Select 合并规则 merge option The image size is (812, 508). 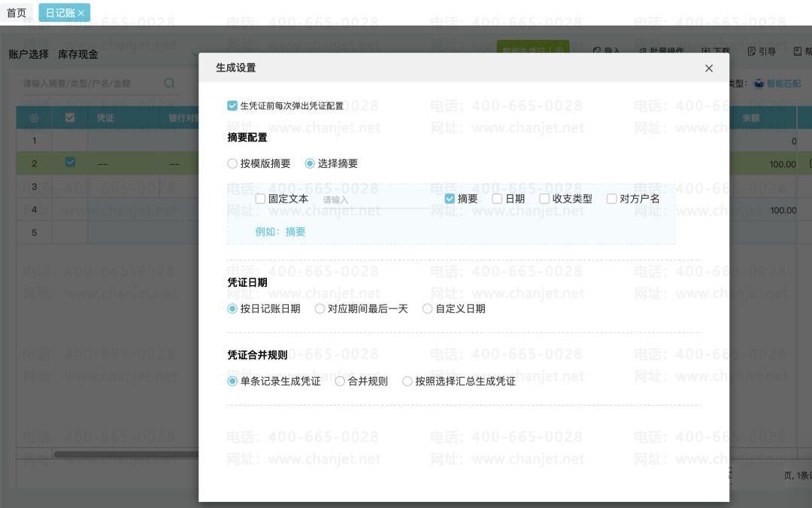tap(340, 382)
